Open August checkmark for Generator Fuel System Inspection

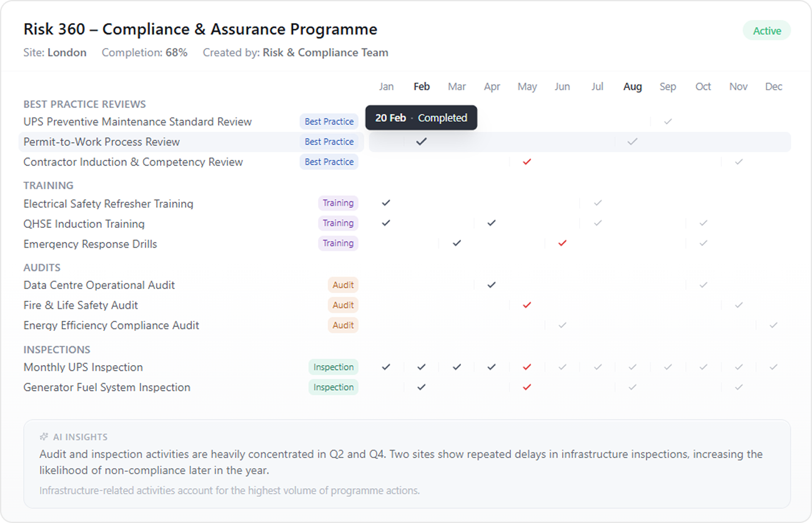click(633, 387)
